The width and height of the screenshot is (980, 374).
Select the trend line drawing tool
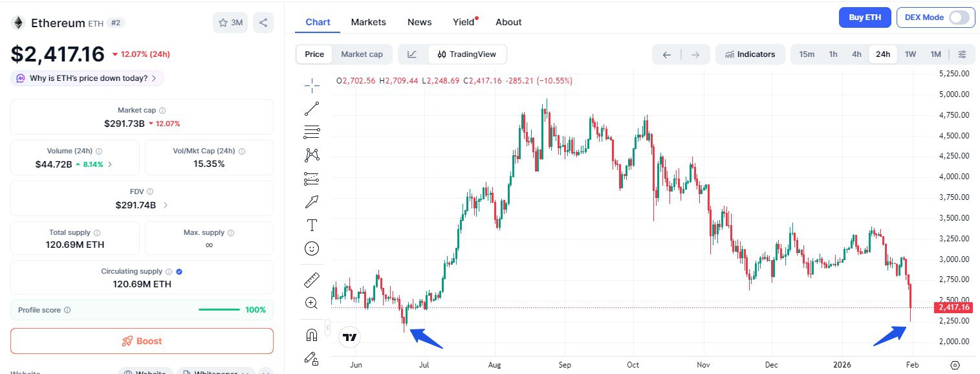pos(312,109)
